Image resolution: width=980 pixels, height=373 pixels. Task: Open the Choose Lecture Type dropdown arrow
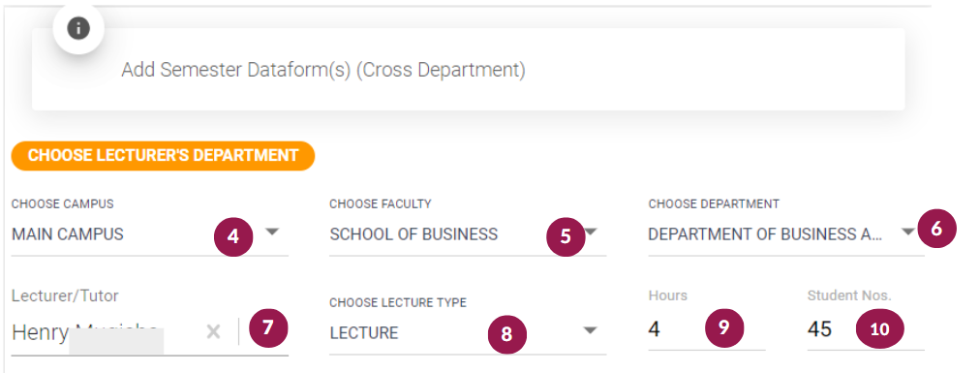click(x=590, y=330)
